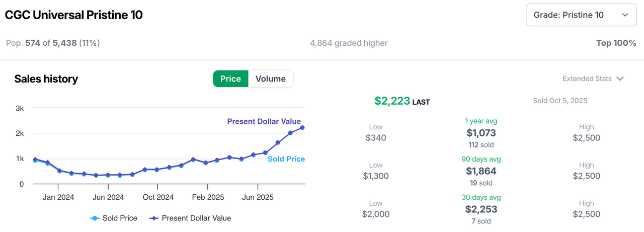Click the 90 days avg $1,864 value
The width and height of the screenshot is (644, 232).
pyautogui.click(x=481, y=171)
